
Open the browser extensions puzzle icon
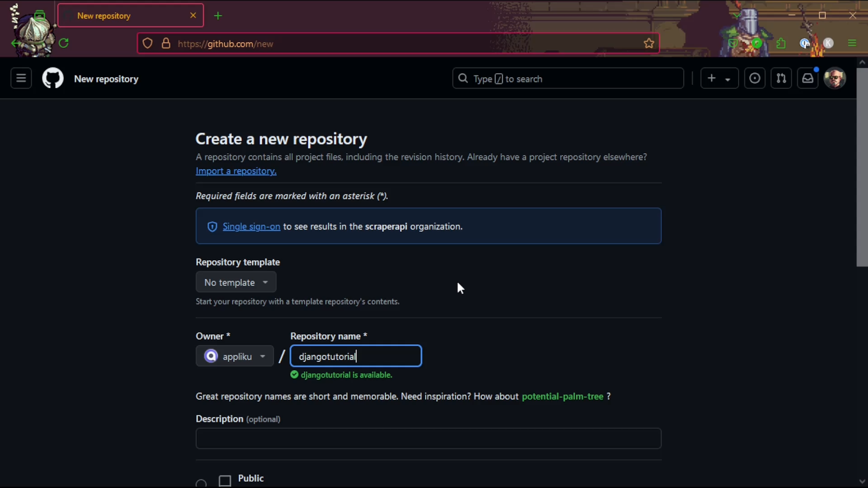pyautogui.click(x=781, y=43)
